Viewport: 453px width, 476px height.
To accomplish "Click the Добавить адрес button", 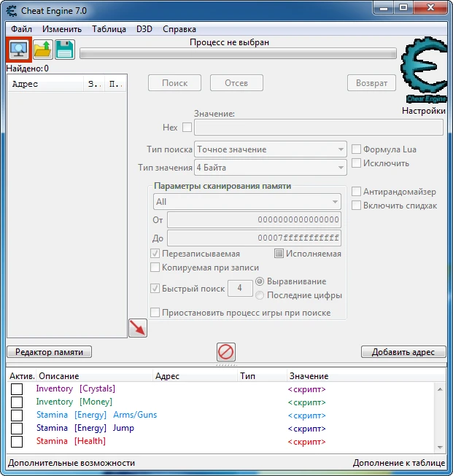I will pyautogui.click(x=403, y=352).
